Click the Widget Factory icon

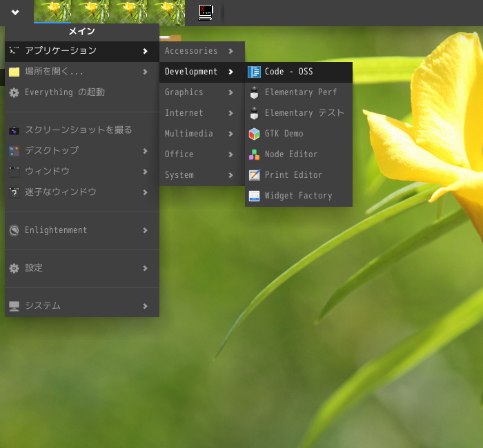click(254, 196)
